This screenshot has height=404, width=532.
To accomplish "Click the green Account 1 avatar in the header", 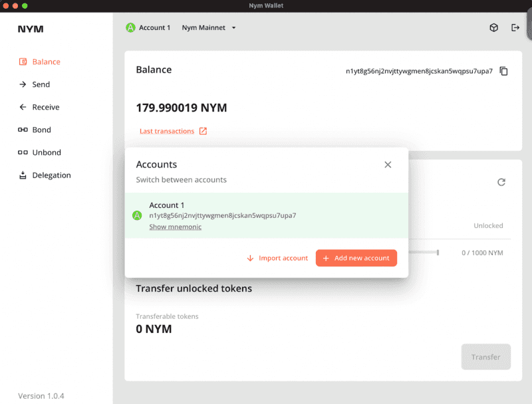I will click(x=130, y=28).
